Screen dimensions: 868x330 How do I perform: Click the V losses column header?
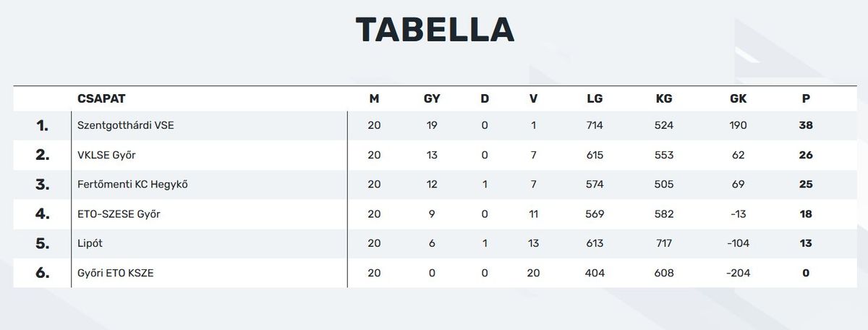(533, 99)
